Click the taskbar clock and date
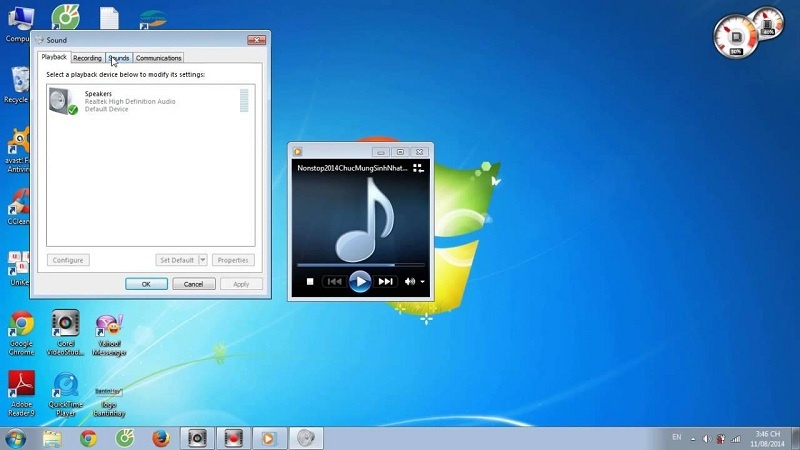This screenshot has width=800, height=450. [767, 439]
